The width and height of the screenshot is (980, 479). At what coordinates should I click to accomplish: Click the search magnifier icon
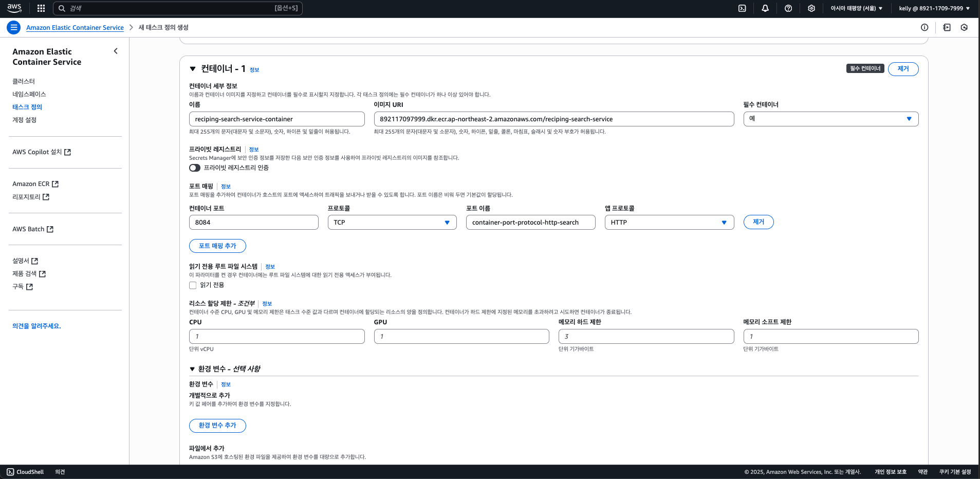click(x=62, y=8)
